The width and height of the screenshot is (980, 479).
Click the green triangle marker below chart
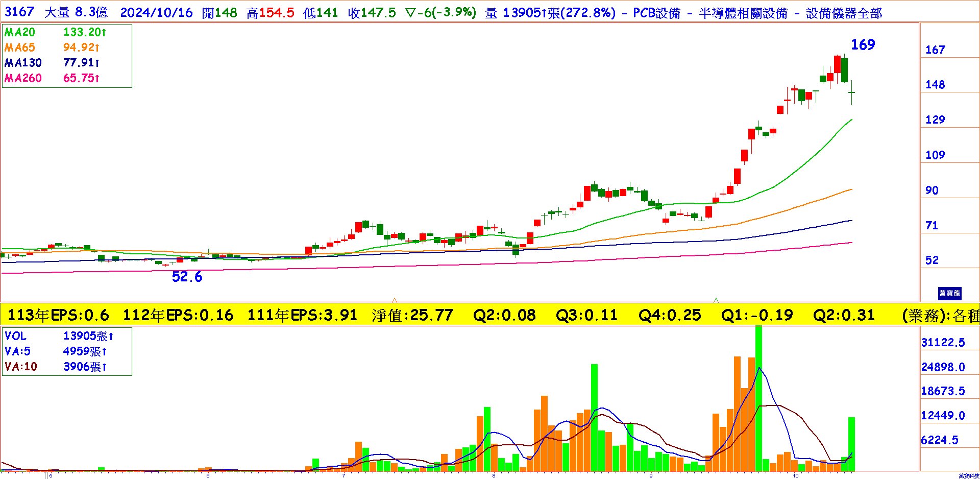716,300
